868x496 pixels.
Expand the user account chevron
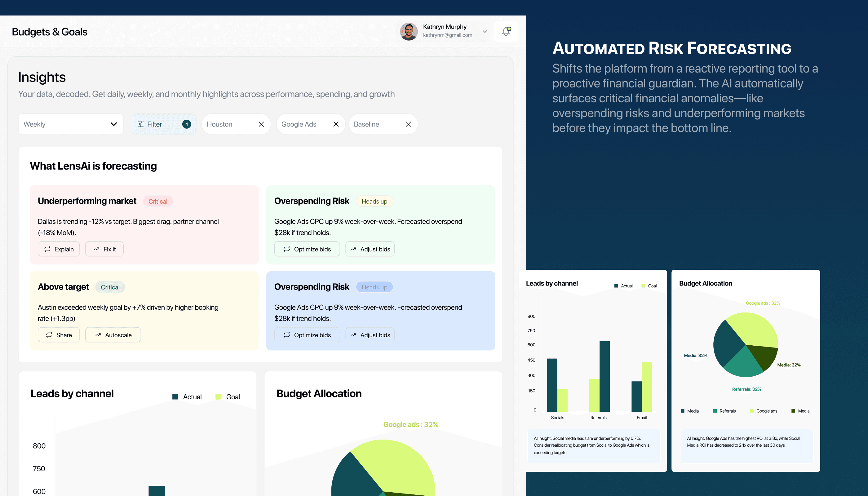(x=485, y=31)
